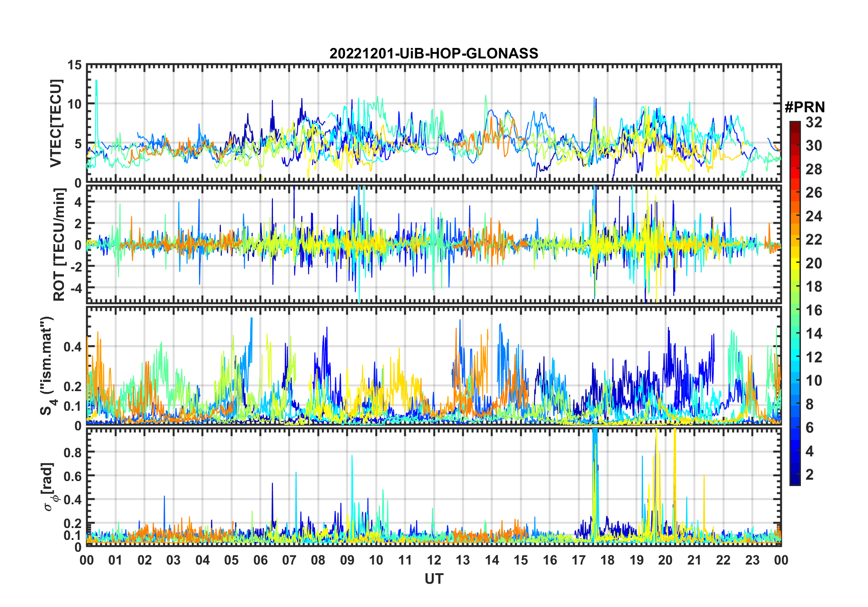Click x-axis tick label 23
868x607 pixels.
click(x=752, y=560)
